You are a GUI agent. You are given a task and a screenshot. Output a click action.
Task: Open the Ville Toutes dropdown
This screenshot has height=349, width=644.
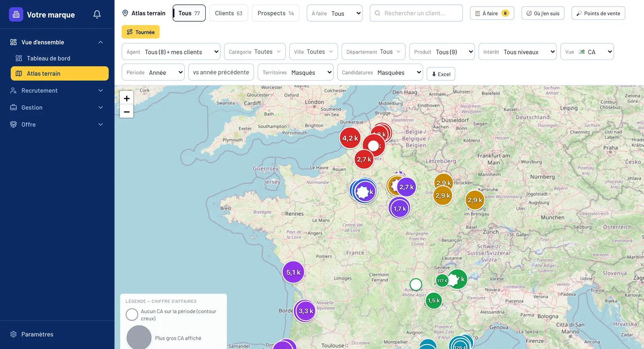point(314,52)
